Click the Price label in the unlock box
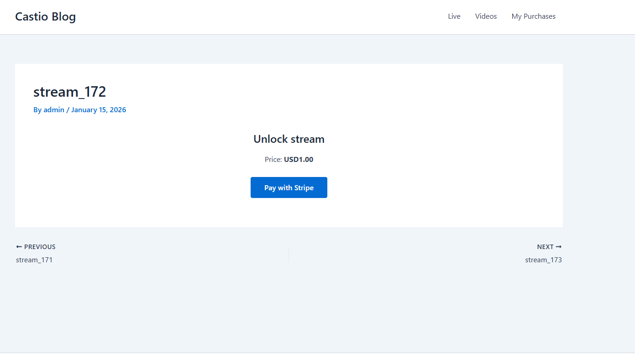635x364 pixels. (273, 159)
